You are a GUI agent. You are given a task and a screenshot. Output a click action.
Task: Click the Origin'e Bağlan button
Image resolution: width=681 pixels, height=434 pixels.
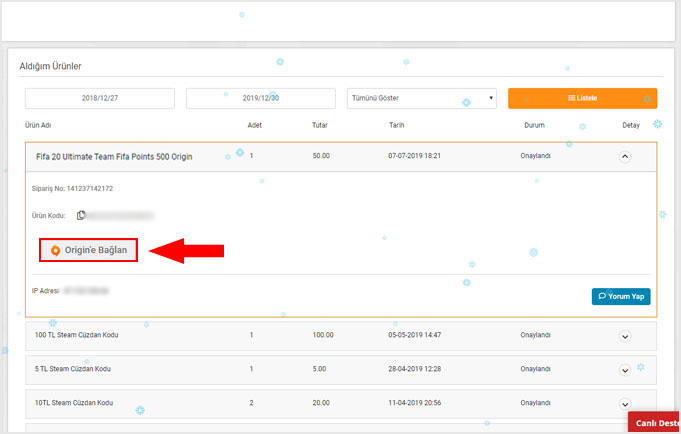tap(89, 250)
